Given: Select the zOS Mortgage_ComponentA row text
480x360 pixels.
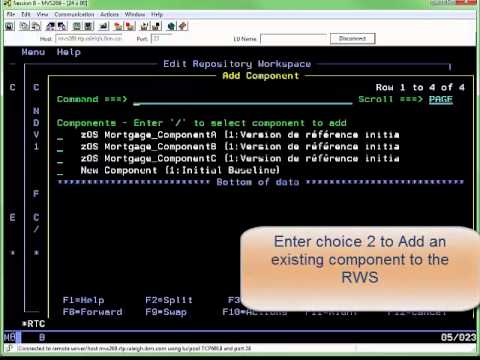Looking at the screenshot, I should [x=240, y=135].
